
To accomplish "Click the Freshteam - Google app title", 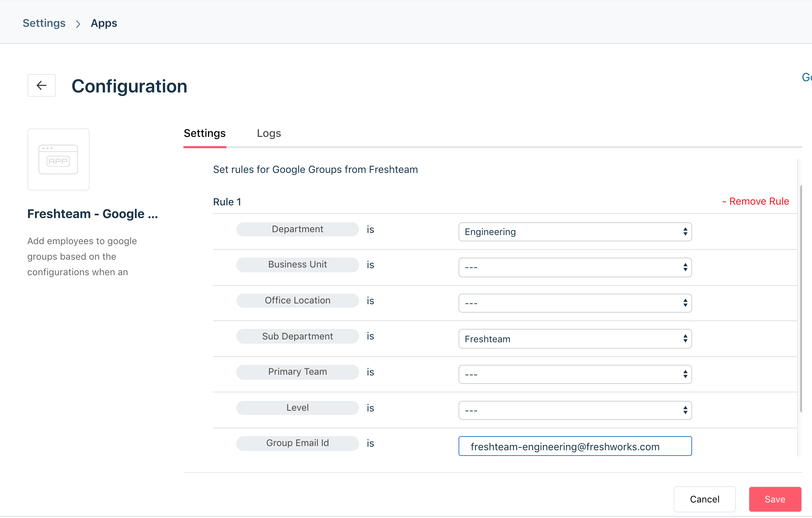I will click(92, 214).
